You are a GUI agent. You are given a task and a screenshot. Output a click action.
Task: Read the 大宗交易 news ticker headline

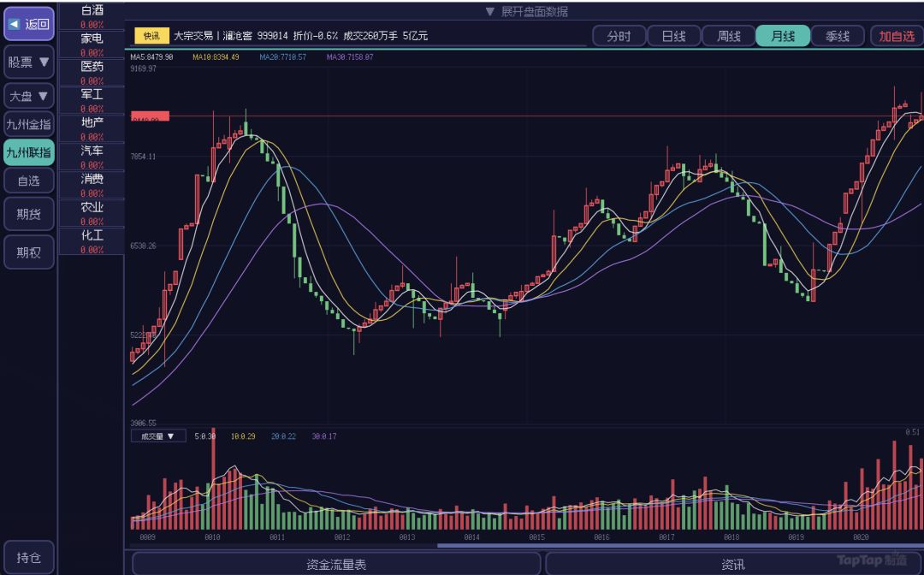point(300,36)
